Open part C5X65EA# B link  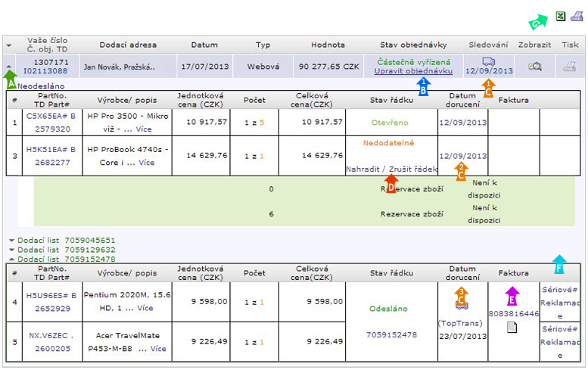click(x=51, y=117)
